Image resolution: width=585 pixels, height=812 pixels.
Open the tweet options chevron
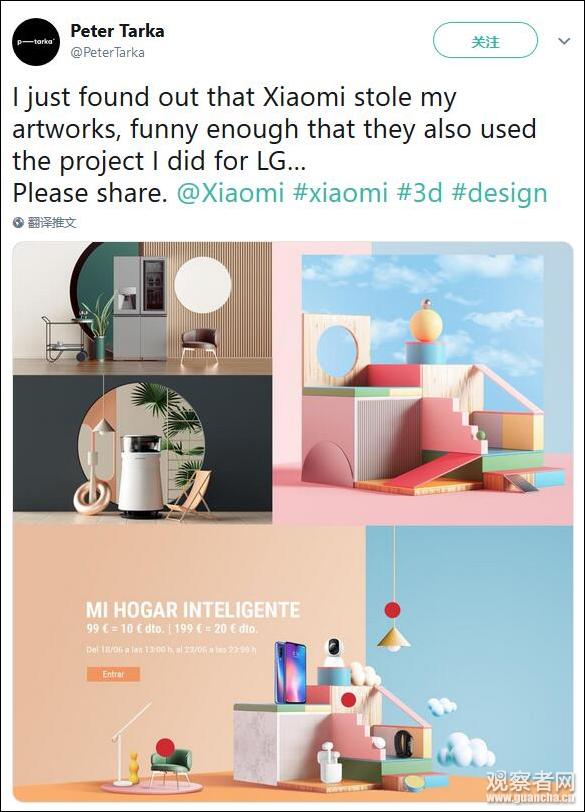pyautogui.click(x=564, y=41)
